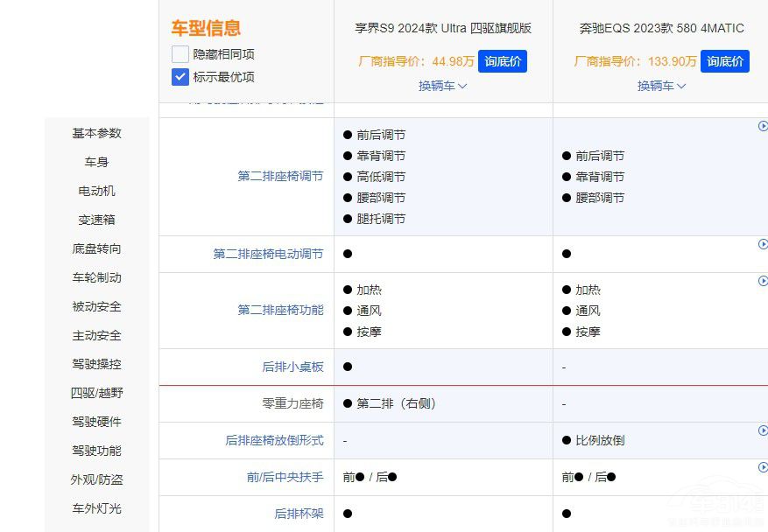Play the 第二排座椅调节 demo video icon
The image size is (768, 532).
click(761, 124)
